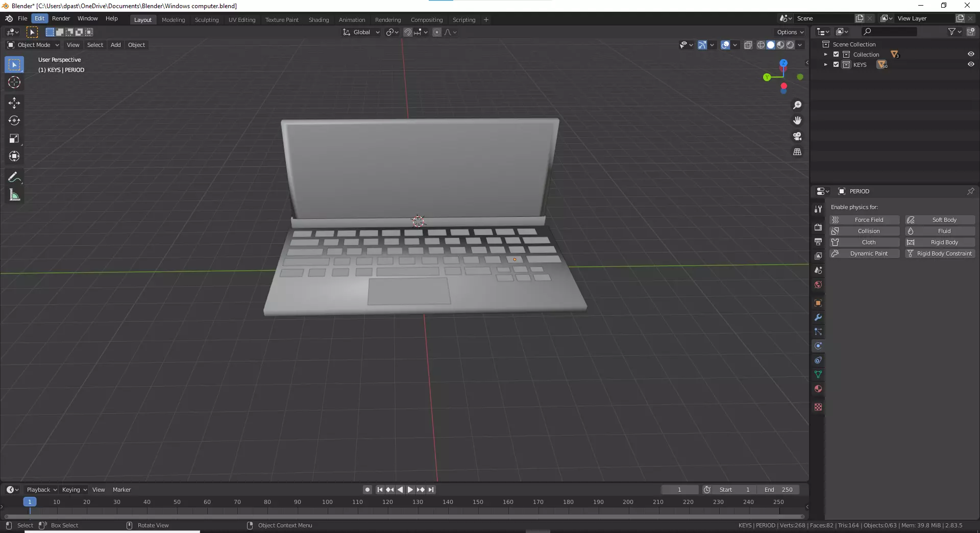Switch to material preview shading
The image size is (980, 533).
tap(780, 45)
